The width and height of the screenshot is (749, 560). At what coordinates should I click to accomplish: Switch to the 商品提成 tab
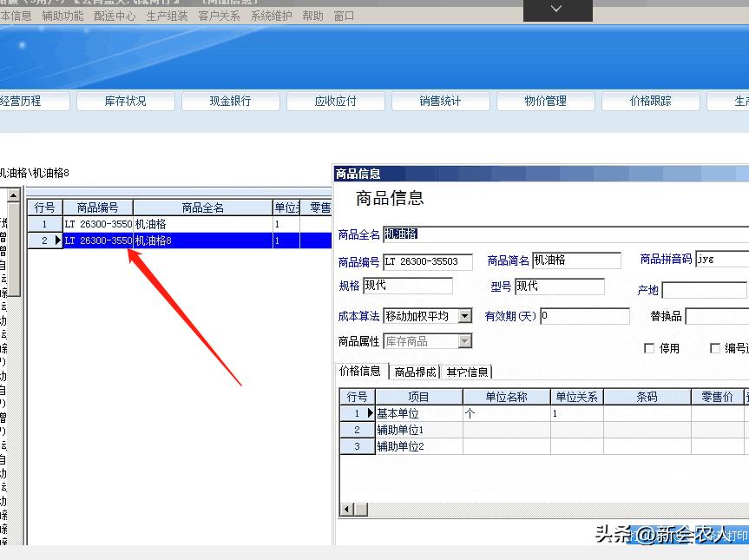[x=417, y=372]
